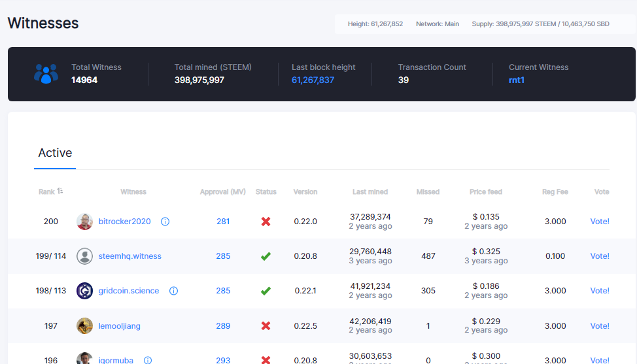
Task: Click info icon next to bitrocker2020
Action: pyautogui.click(x=165, y=222)
